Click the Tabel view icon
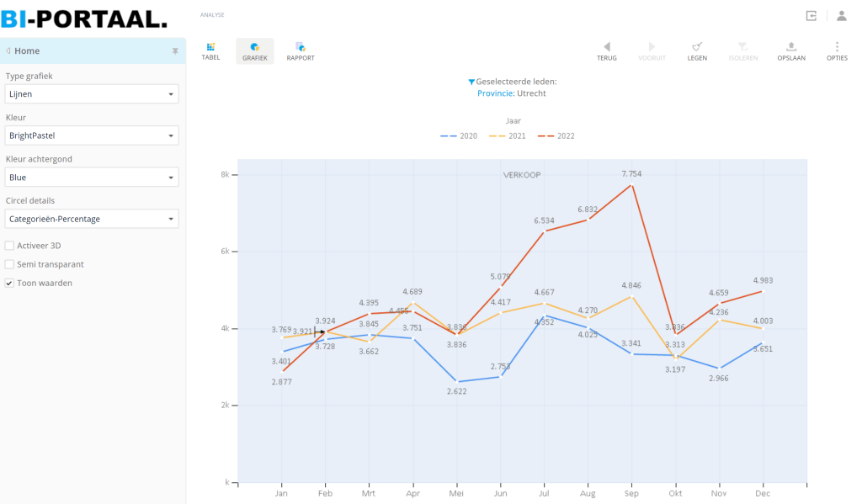862x504 pixels. tap(210, 47)
